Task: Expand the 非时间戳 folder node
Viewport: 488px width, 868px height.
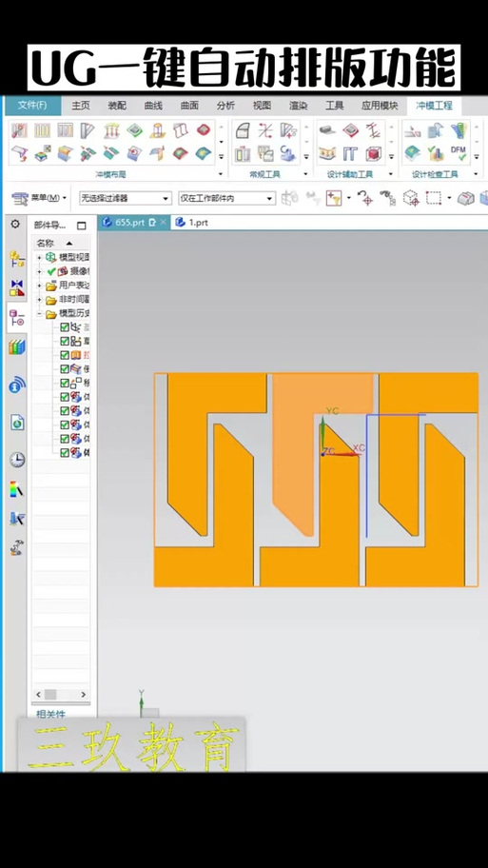Action: tap(39, 300)
